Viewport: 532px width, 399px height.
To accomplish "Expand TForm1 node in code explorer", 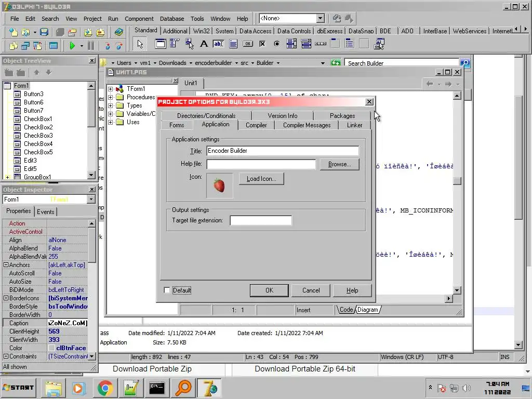I will point(110,89).
